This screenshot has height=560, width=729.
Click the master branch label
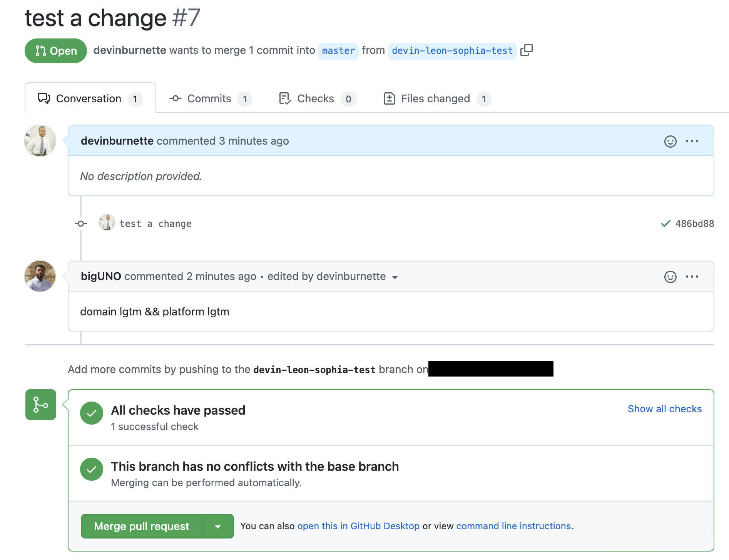pyautogui.click(x=338, y=50)
